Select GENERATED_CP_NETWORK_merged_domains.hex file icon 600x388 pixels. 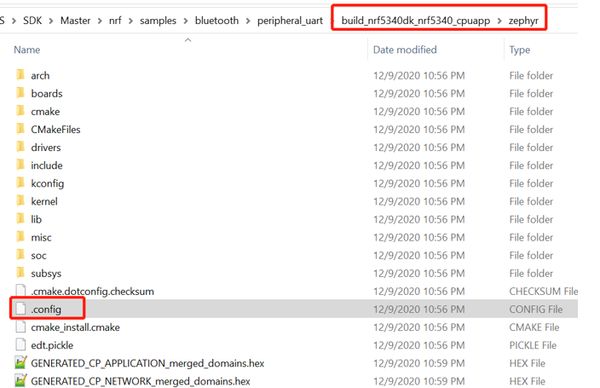[x=21, y=380]
